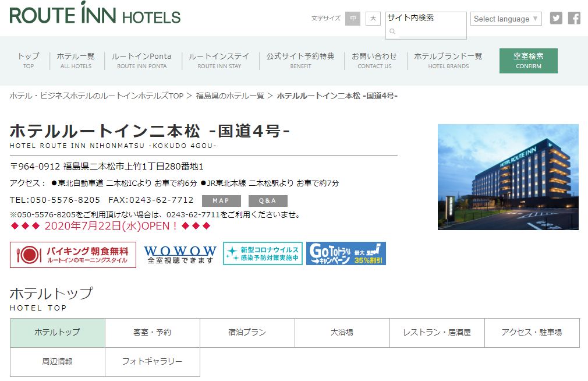The image size is (588, 381).
Task: Click the Q&A button
Action: coord(268,201)
